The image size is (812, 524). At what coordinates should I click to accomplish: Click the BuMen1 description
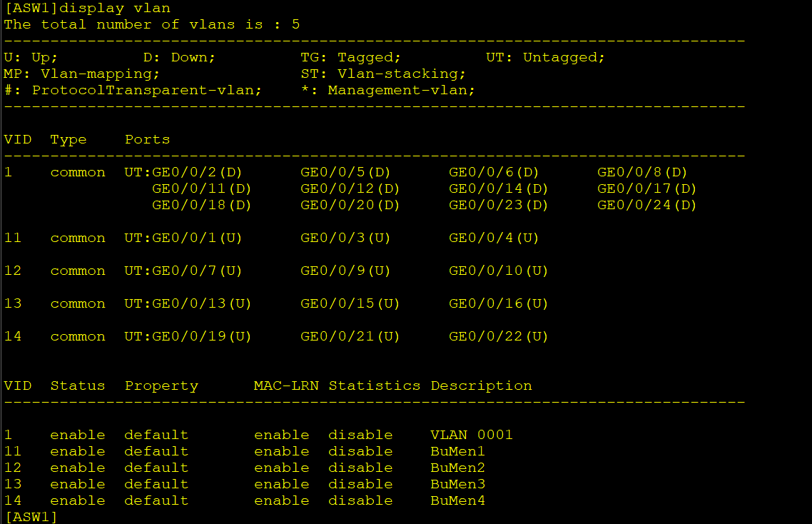pos(458,451)
